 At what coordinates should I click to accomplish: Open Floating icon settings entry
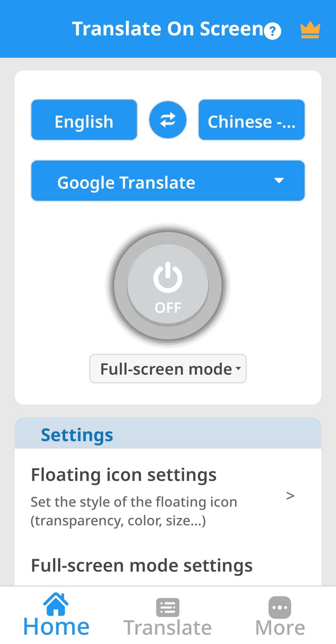pyautogui.click(x=124, y=475)
